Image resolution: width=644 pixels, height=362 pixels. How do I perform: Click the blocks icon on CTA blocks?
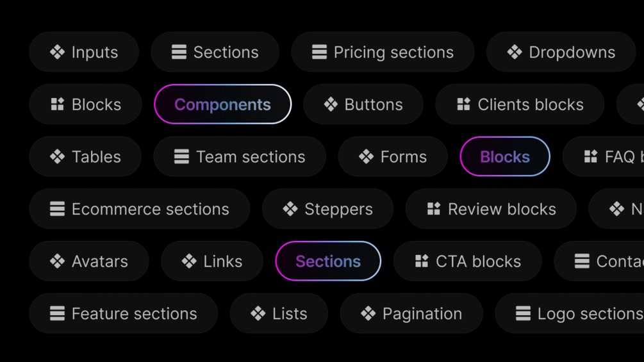pos(422,261)
